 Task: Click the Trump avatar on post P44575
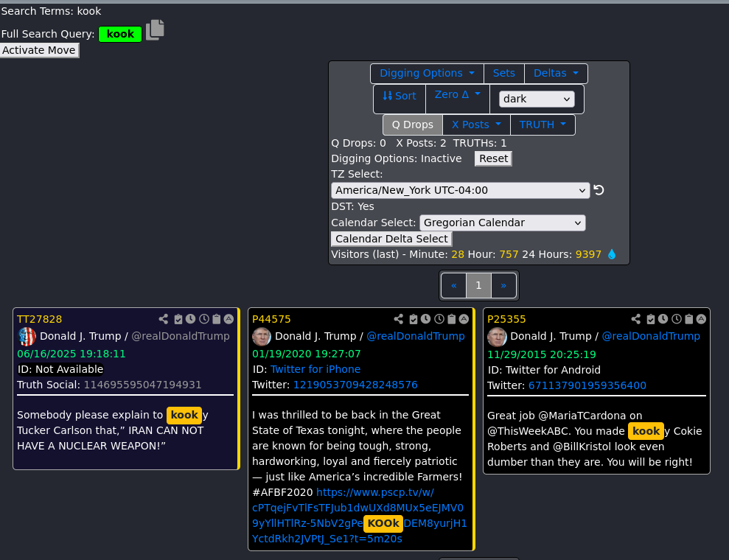[262, 337]
